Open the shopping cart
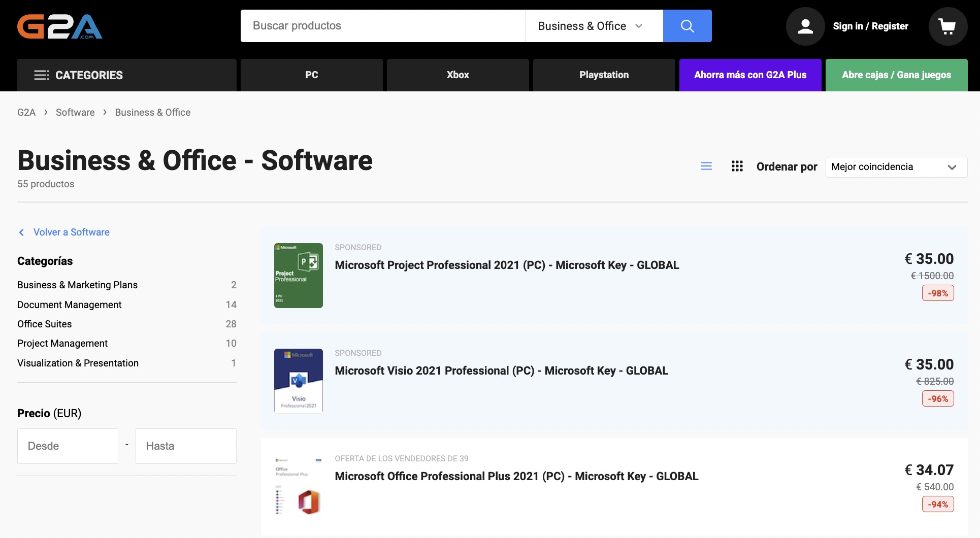The height and width of the screenshot is (538, 980). [x=948, y=26]
